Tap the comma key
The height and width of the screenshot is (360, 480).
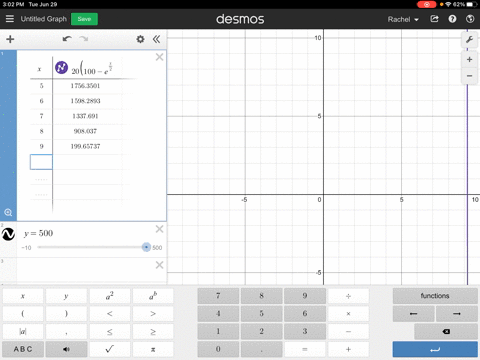pyautogui.click(x=66, y=332)
